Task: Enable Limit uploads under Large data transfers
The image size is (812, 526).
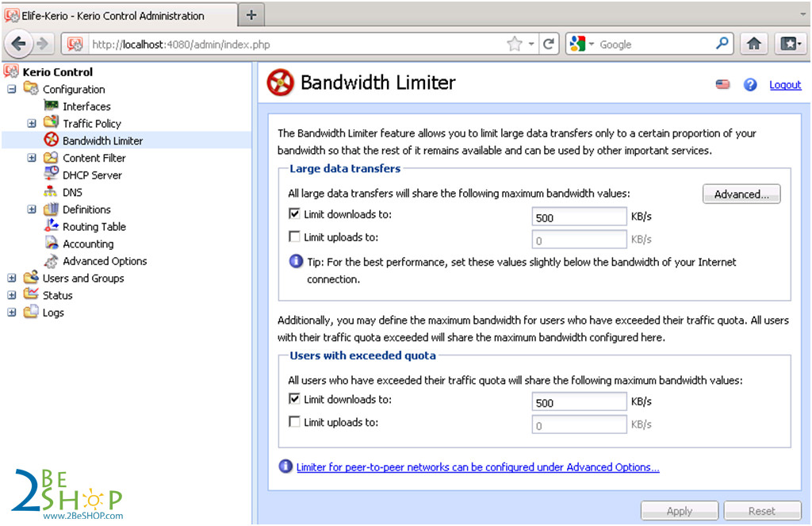Action: tap(294, 237)
